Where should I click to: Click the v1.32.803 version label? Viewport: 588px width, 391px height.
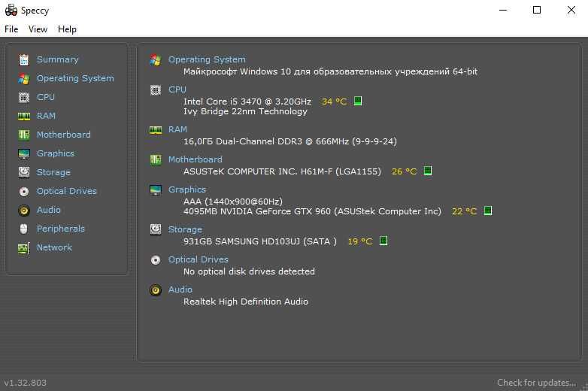pyautogui.click(x=26, y=383)
